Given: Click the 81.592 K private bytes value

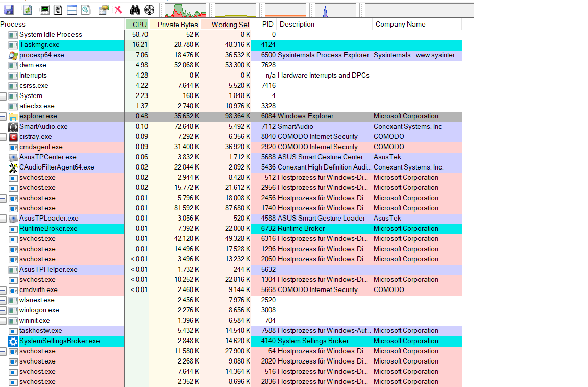Looking at the screenshot, I should 186,208.
